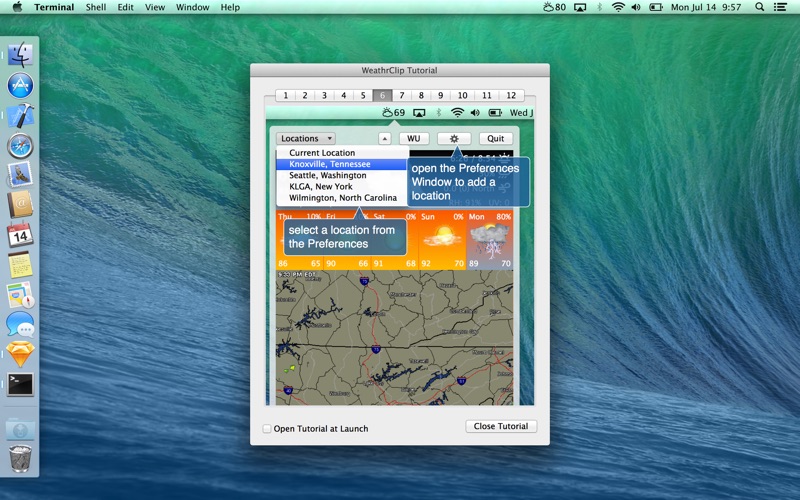Image resolution: width=800 pixels, height=500 pixels.
Task: Open the Mail app in the Dock
Action: tap(20, 175)
